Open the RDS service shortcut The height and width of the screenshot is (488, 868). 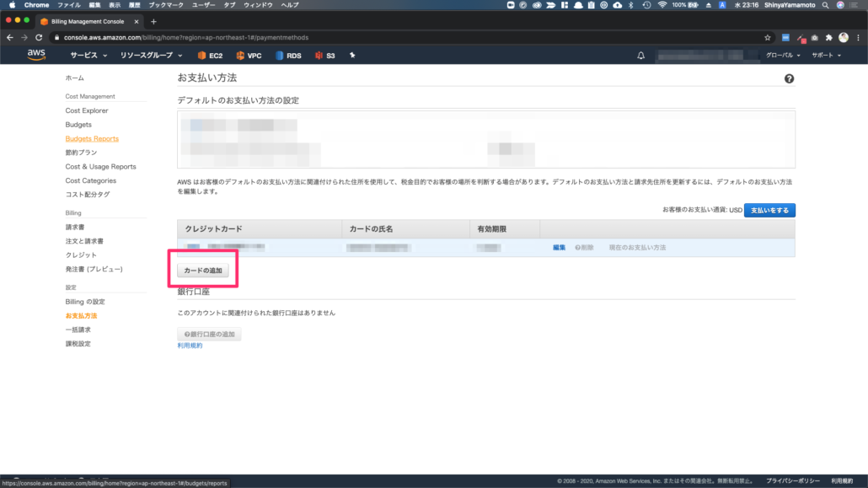pyautogui.click(x=288, y=56)
